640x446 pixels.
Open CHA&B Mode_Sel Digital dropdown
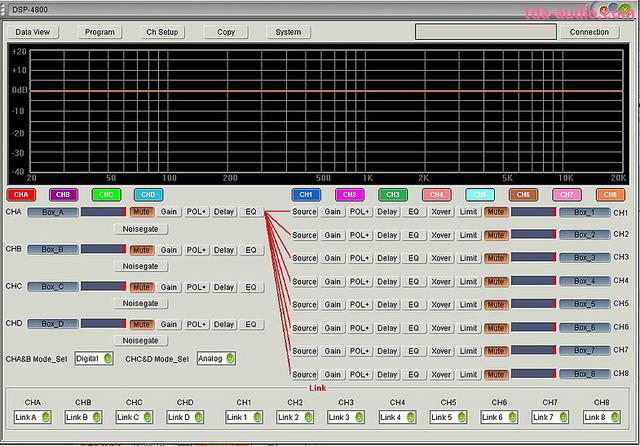[x=94, y=358]
